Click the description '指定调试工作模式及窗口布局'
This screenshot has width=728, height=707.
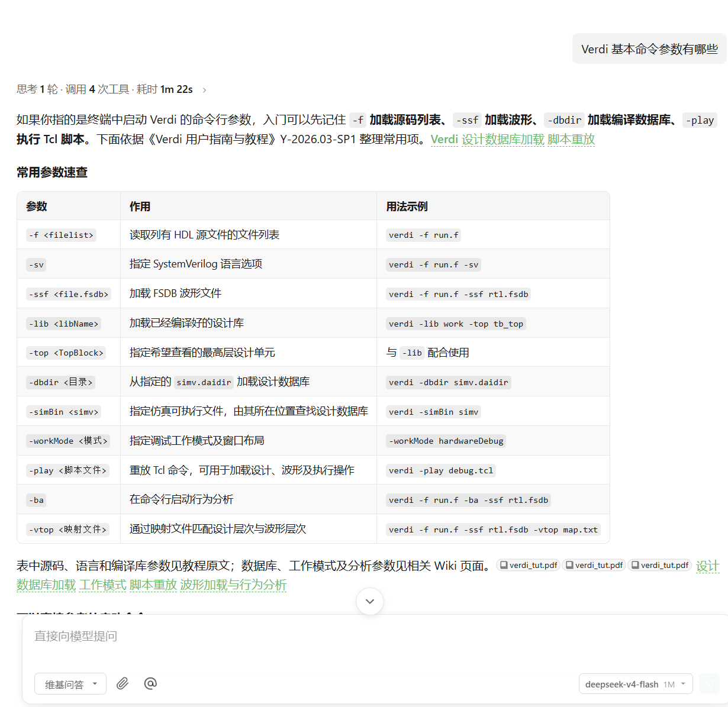click(197, 441)
